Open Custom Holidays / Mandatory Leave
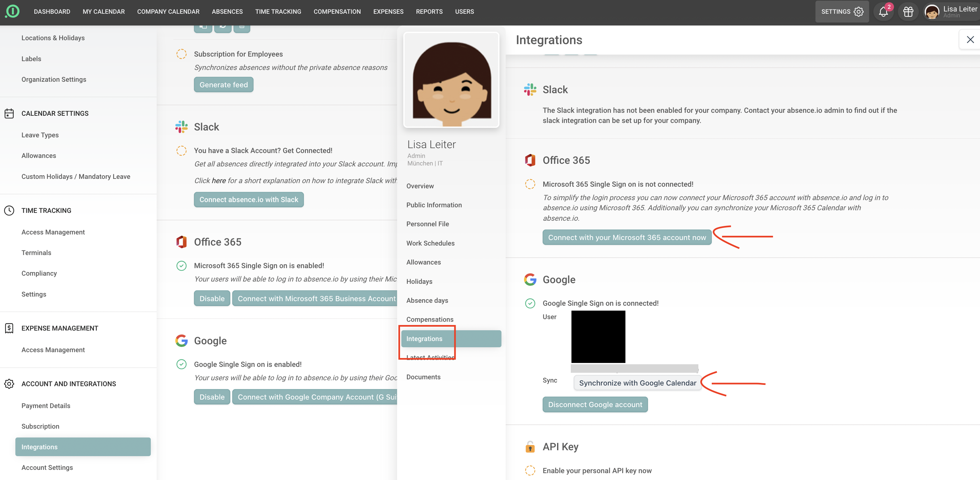Viewport: 980px width, 480px height. click(76, 177)
